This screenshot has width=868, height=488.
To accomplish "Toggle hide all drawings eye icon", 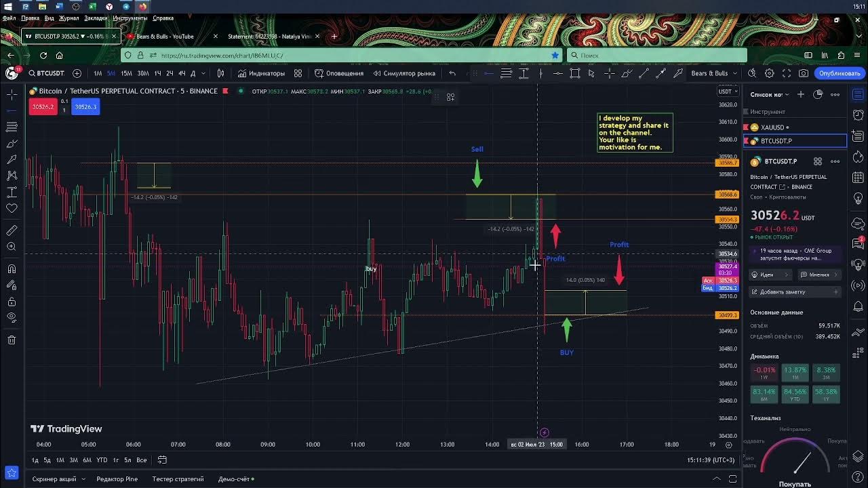I will 12,317.
